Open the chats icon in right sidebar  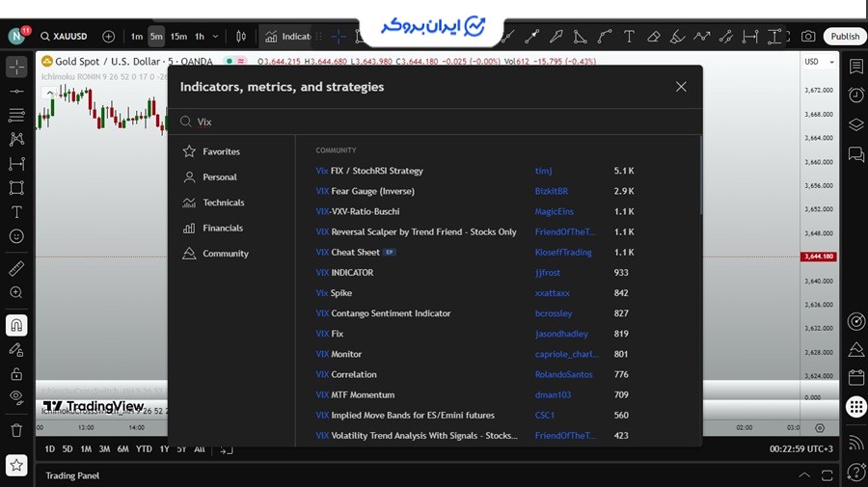click(x=855, y=154)
